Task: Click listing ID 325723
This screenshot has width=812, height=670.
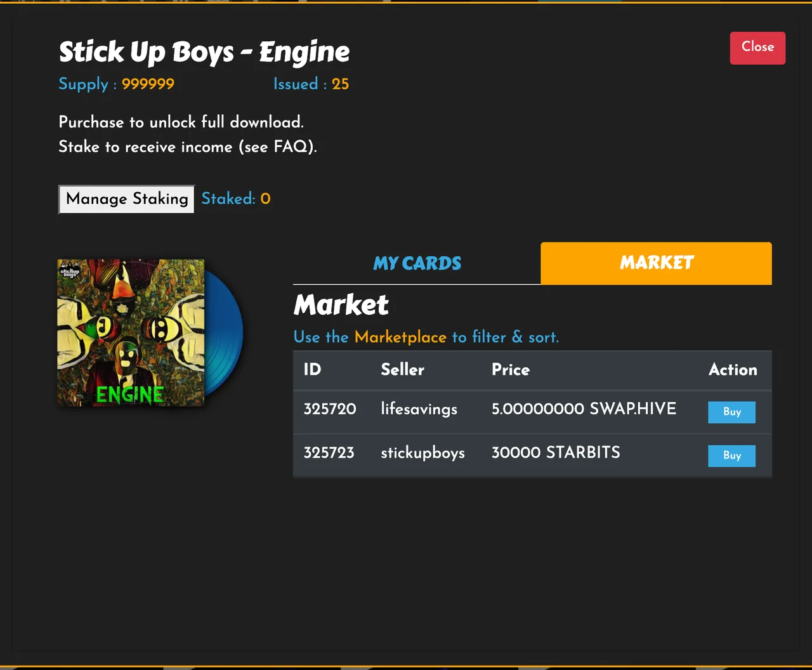Action: coord(329,453)
